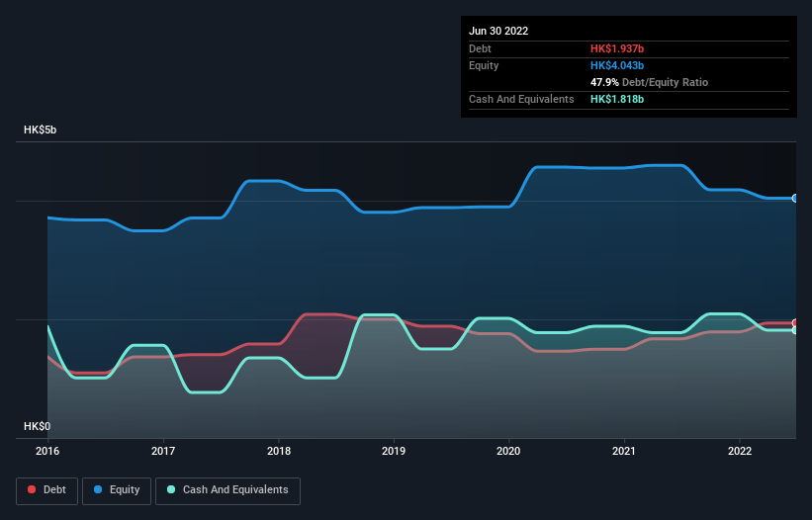The image size is (812, 520).
Task: Click the Equity label in tooltip
Action: click(x=484, y=65)
